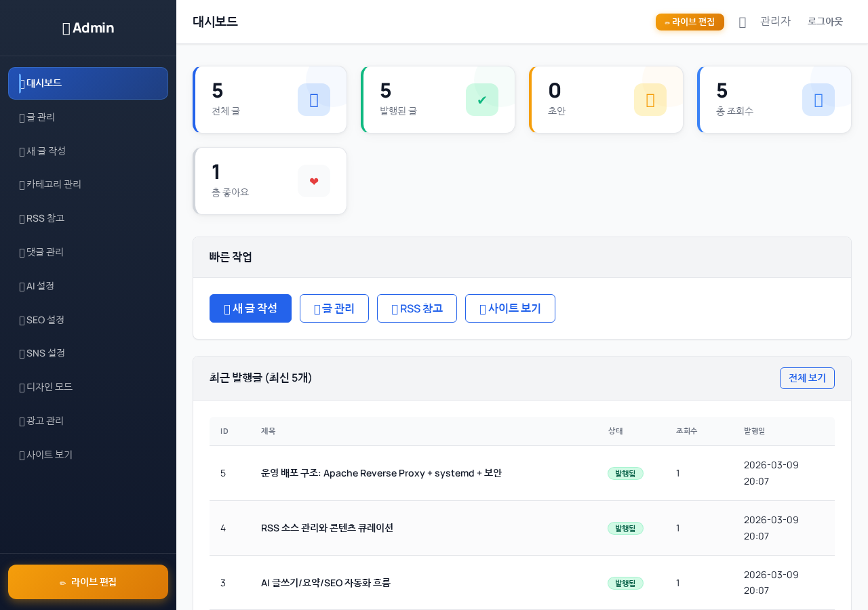Click the document icon on 전체 글 card
The width and height of the screenshot is (868, 610).
click(313, 100)
